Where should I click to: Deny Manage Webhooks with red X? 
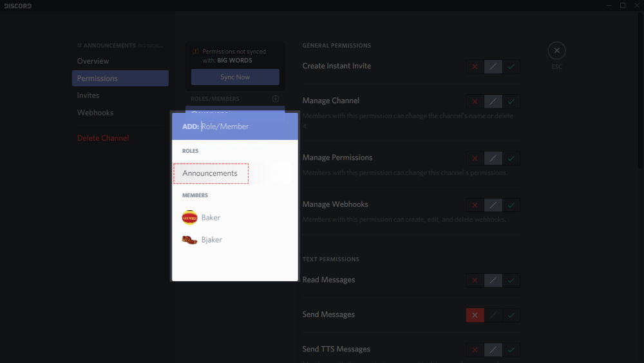[x=475, y=205]
